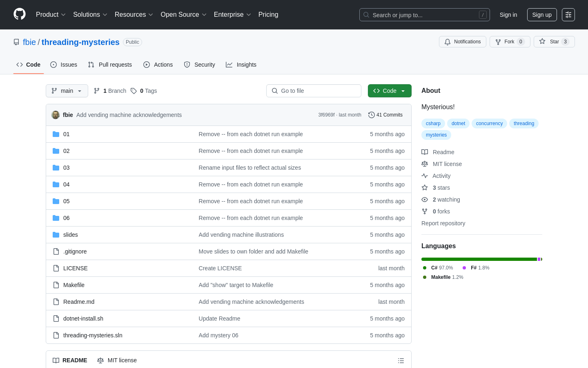Click the eye icon next to 2 watching
The image size is (588, 368).
[425, 200]
